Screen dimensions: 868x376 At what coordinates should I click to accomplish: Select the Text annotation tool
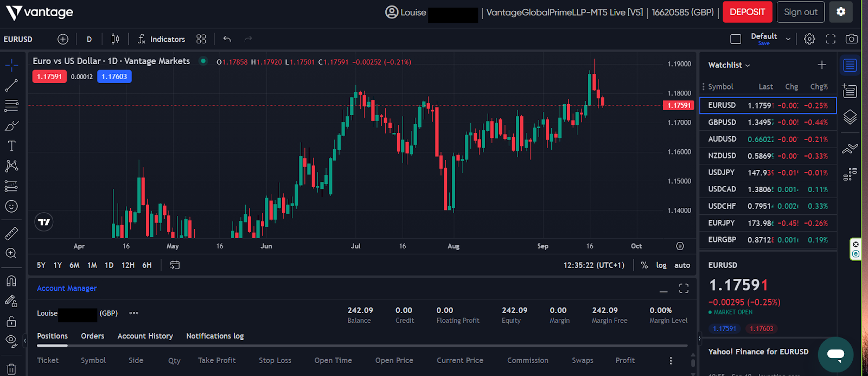[x=11, y=145]
